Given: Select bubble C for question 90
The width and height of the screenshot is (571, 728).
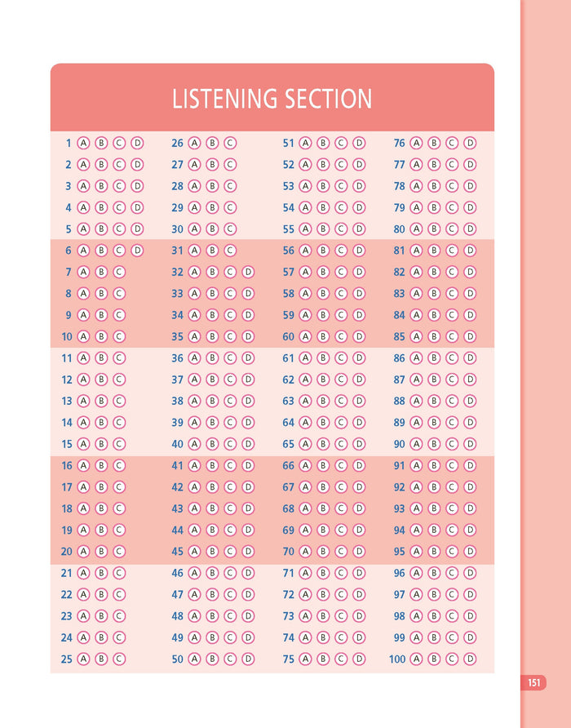Looking at the screenshot, I should (452, 444).
